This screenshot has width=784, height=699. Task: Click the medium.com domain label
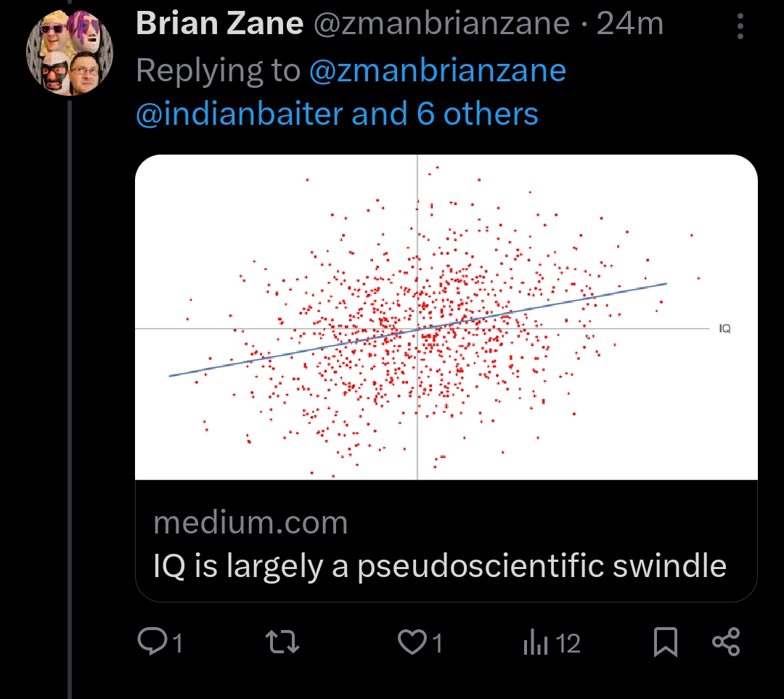coord(250,523)
